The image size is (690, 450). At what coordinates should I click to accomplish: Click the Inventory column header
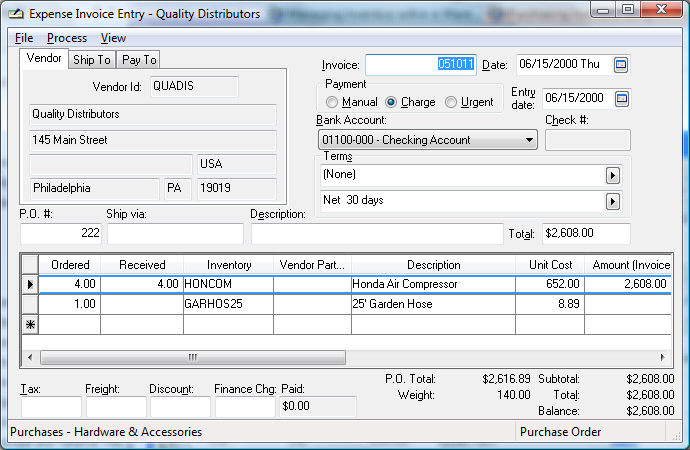228,265
